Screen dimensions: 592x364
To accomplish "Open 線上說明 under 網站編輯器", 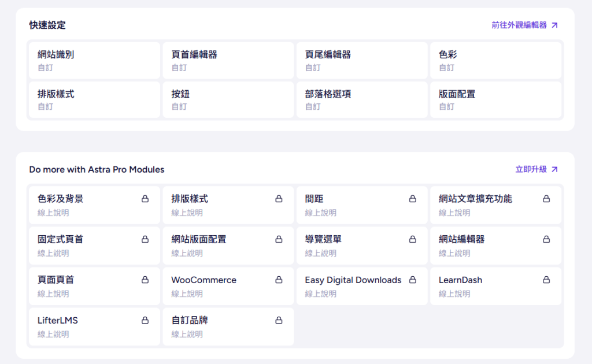I will pyautogui.click(x=454, y=253).
